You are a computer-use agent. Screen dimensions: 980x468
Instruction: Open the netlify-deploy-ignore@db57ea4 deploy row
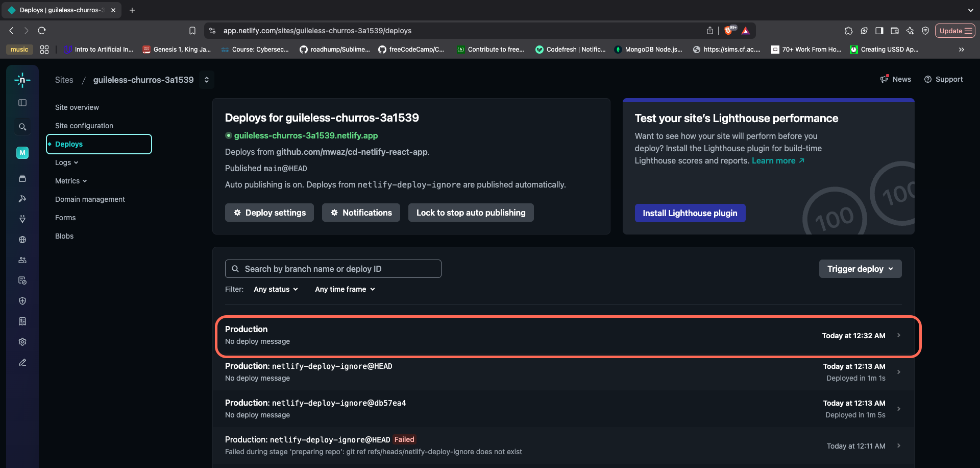tap(563, 409)
